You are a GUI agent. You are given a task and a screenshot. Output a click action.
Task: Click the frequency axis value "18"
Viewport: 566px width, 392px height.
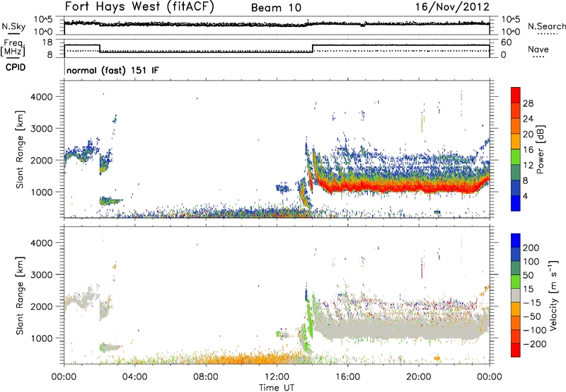pos(47,42)
